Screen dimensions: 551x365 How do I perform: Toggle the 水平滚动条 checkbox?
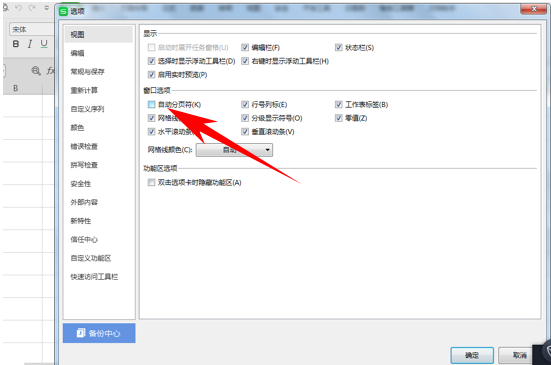pos(151,132)
